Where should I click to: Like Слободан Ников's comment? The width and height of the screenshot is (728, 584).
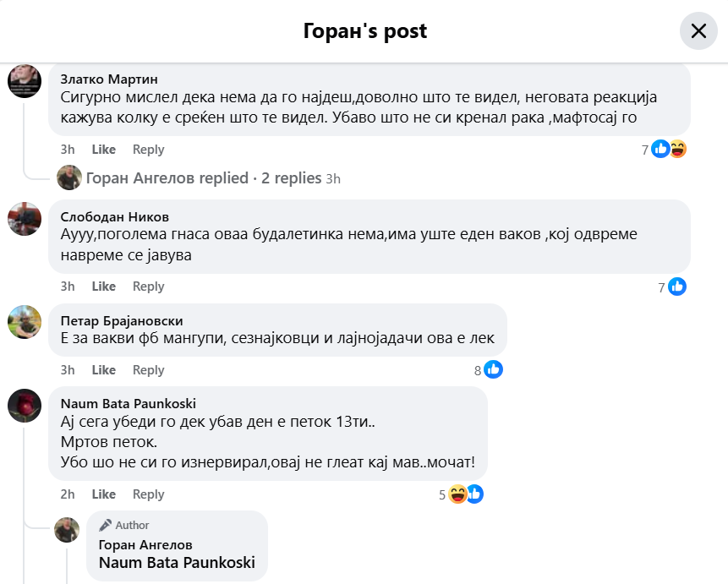[x=104, y=287]
